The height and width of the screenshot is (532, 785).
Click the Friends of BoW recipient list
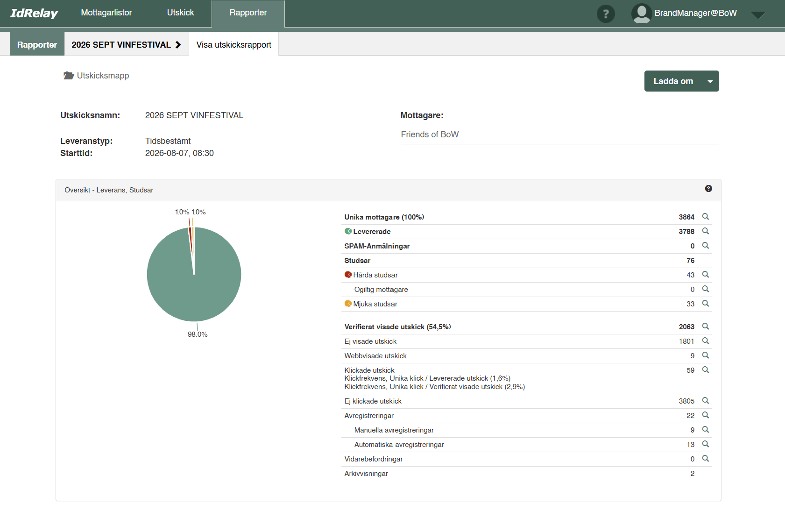pyautogui.click(x=430, y=135)
